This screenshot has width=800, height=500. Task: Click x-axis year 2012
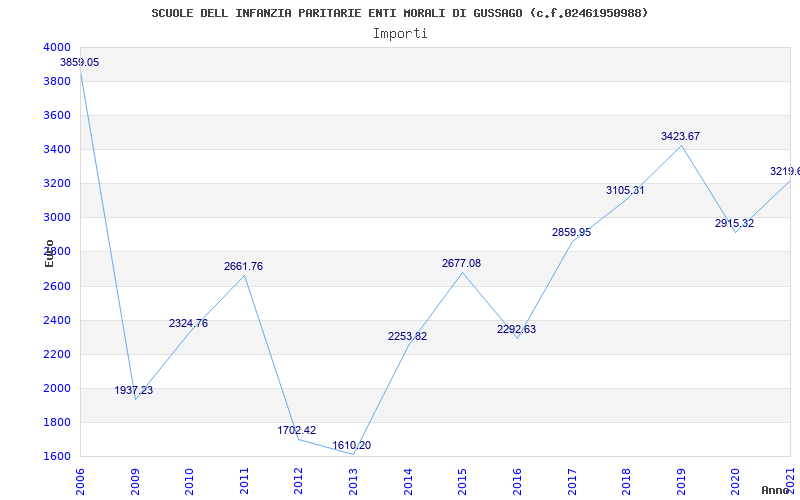click(298, 481)
